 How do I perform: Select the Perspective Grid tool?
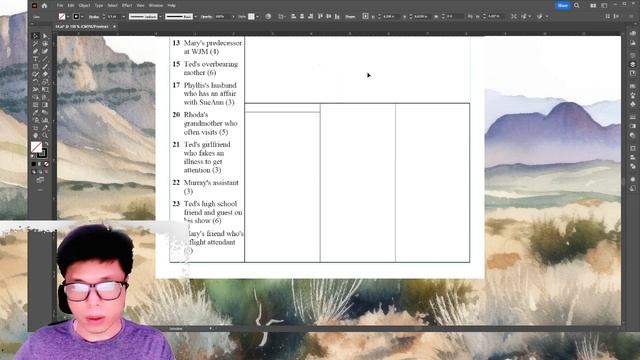45,96
